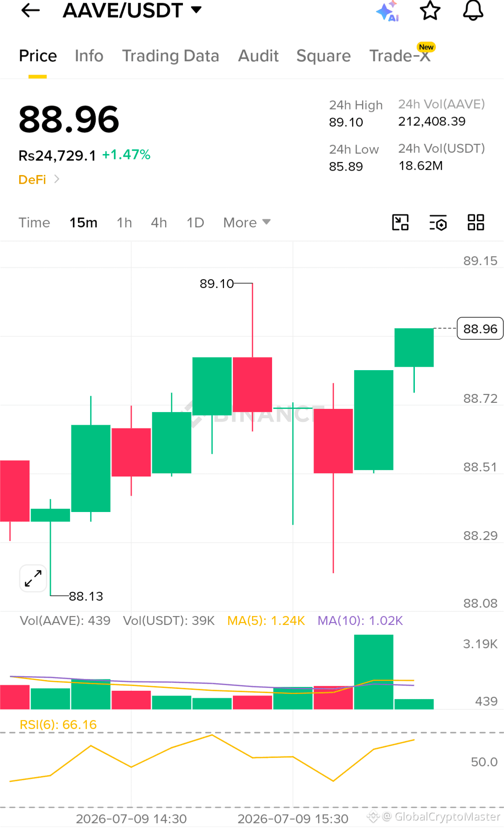Tap the current price 88.96 axis label

click(x=480, y=329)
